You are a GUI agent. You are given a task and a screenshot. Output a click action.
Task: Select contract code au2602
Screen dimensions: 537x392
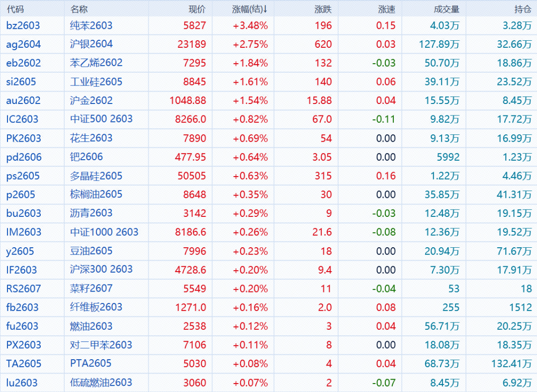coord(23,100)
